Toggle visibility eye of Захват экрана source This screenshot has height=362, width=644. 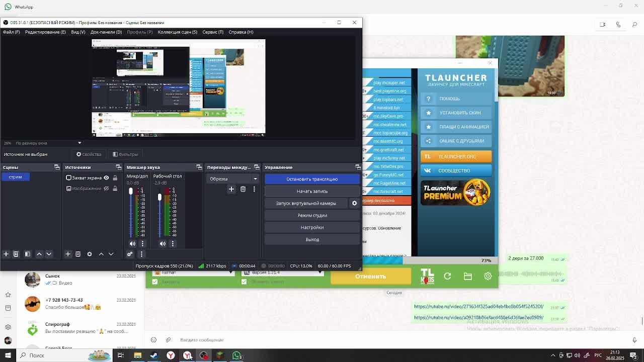(x=106, y=177)
